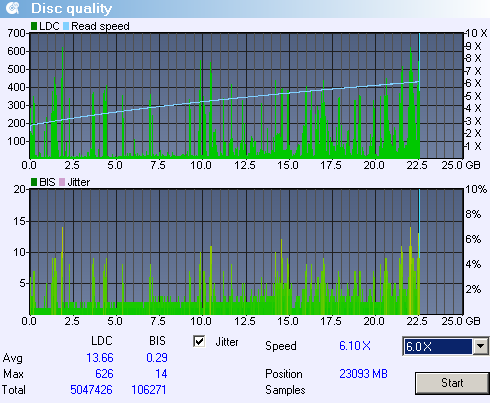Click the BIS max value 14
Viewport: 490px width, 403px height.
click(161, 374)
